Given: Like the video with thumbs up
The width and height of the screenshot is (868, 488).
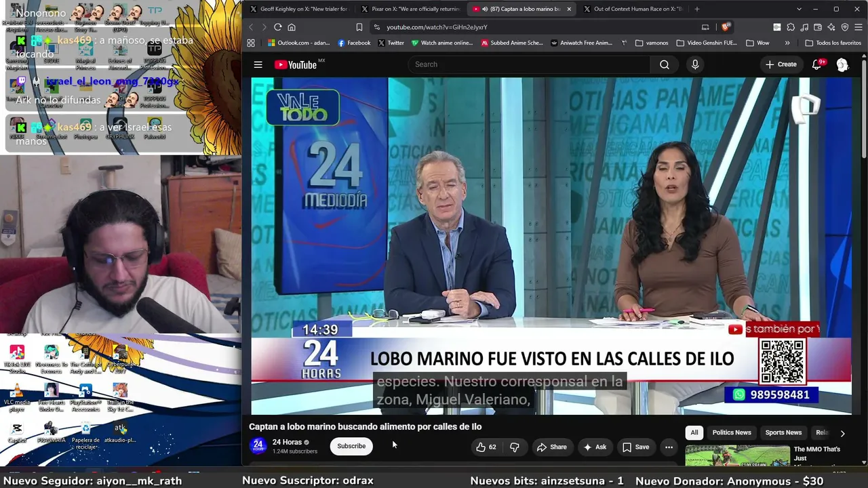Looking at the screenshot, I should pos(486,447).
